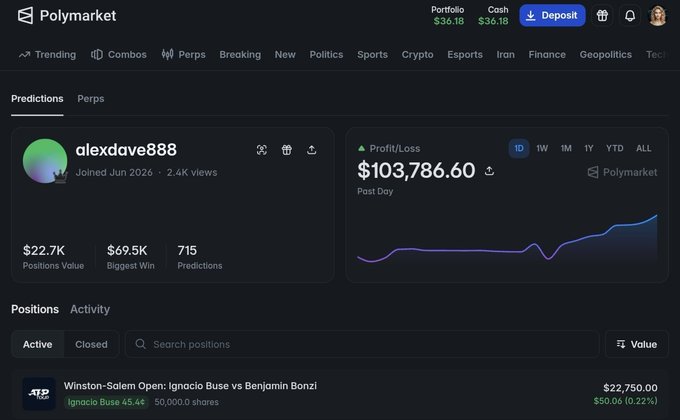Open the Perps category in navigation
680x420 pixels.
[x=183, y=55]
